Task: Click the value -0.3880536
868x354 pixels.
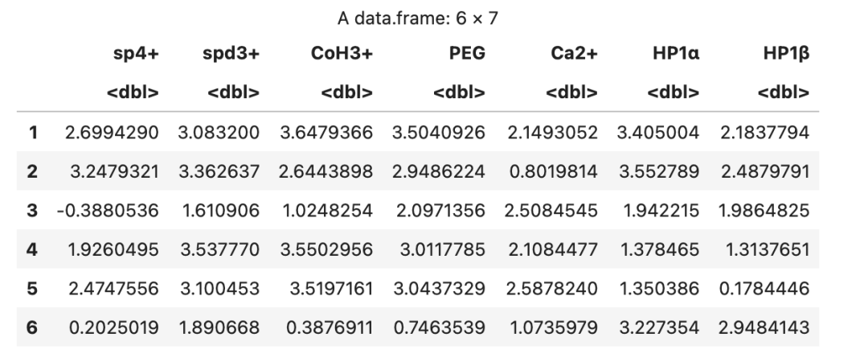Action: coord(108,211)
